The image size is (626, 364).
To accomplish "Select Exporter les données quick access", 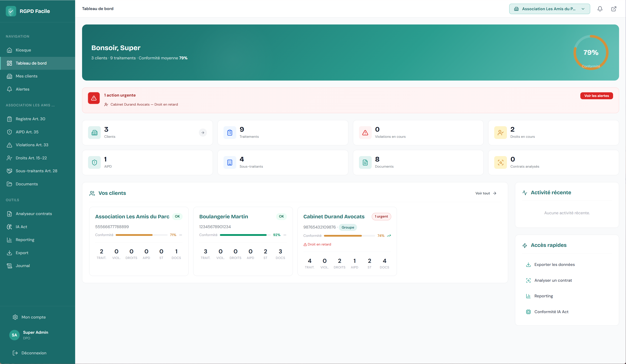I will pos(555,264).
